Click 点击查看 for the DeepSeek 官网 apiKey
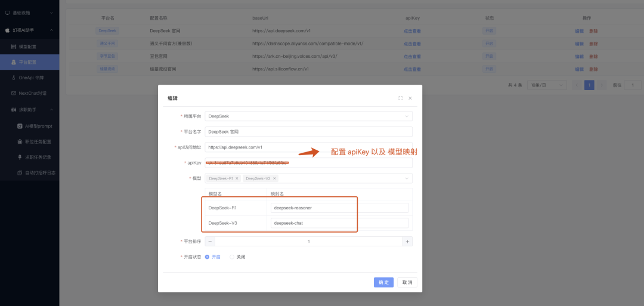Screen dimensions: 644x306 (412, 31)
